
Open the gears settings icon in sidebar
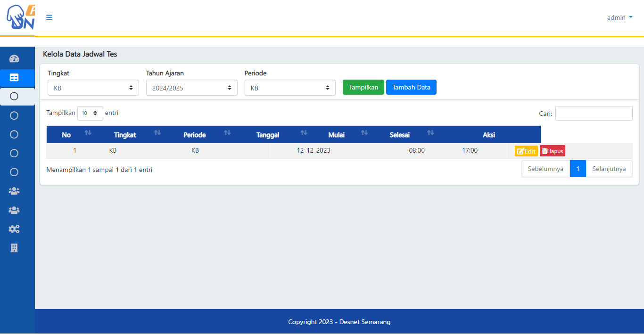tap(14, 229)
